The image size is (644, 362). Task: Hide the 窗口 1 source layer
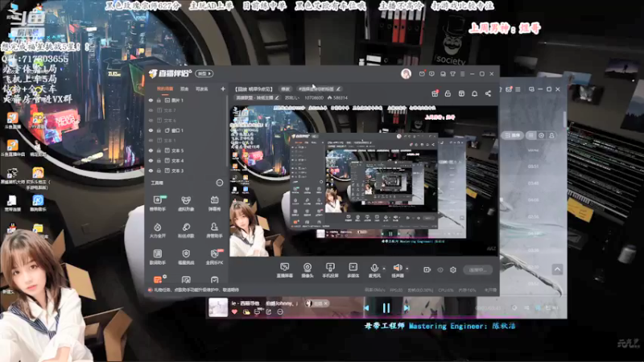point(151,130)
